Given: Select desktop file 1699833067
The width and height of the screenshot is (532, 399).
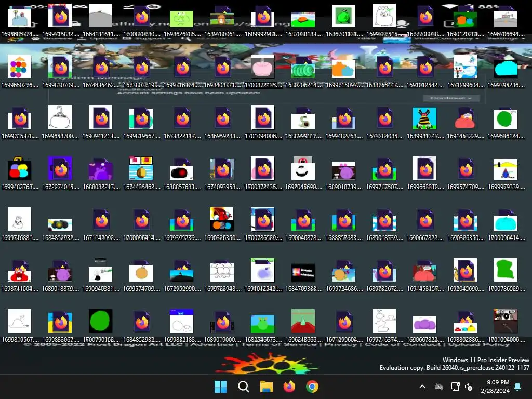Looking at the screenshot, I should (60, 326).
